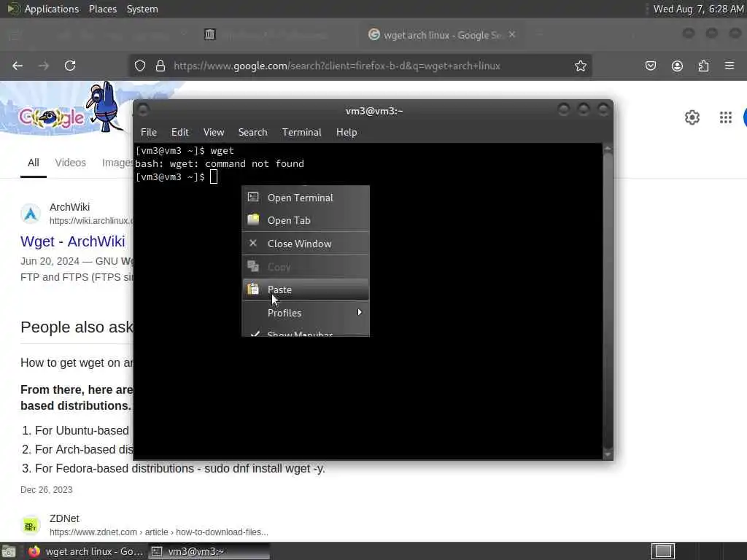Select the Videos search tab
747x560 pixels.
[71, 163]
